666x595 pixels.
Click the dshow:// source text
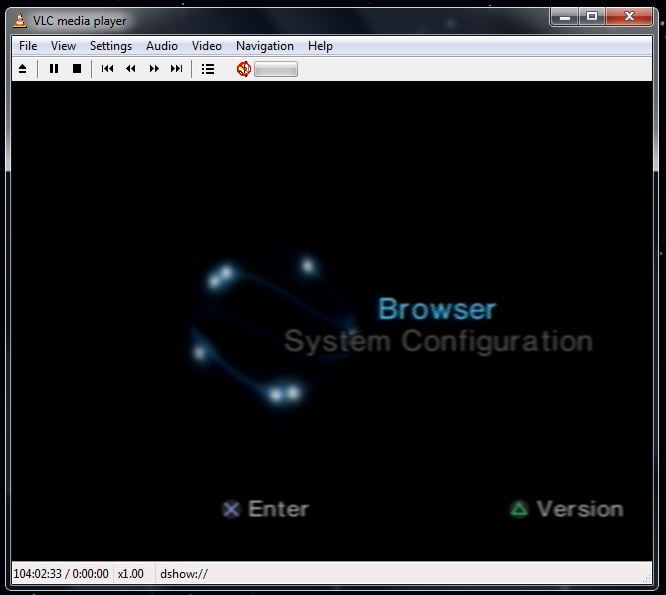[184, 574]
